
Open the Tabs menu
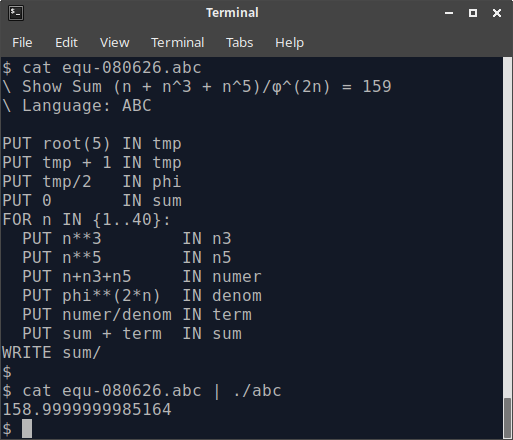click(240, 43)
